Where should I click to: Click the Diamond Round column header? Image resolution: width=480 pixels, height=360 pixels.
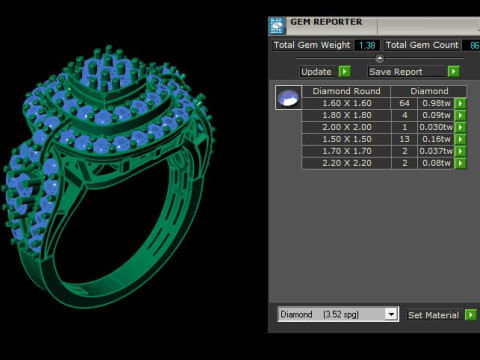(346, 91)
